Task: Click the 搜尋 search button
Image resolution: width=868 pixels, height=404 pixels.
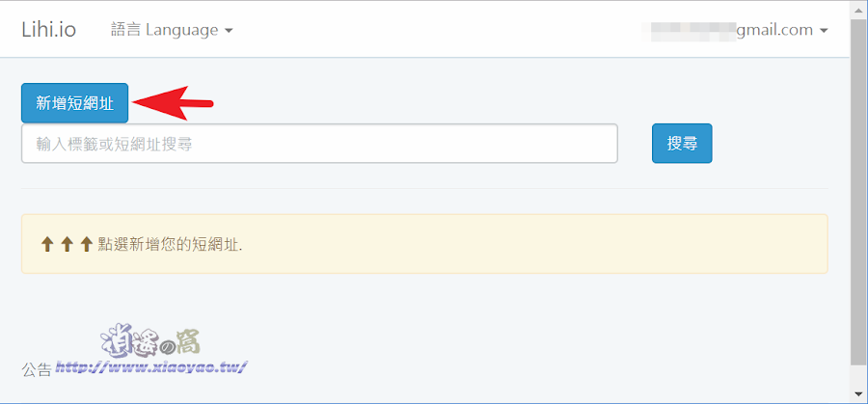Action: click(x=682, y=144)
